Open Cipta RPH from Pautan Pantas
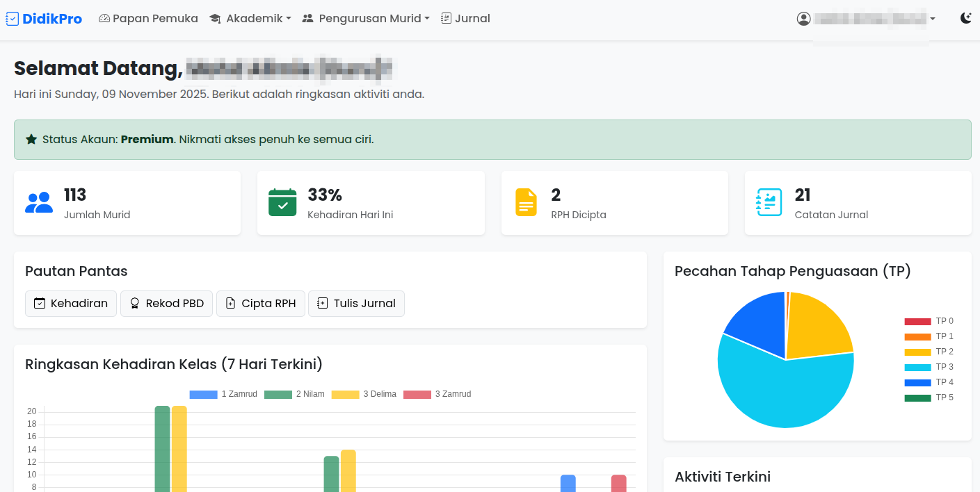 261,304
